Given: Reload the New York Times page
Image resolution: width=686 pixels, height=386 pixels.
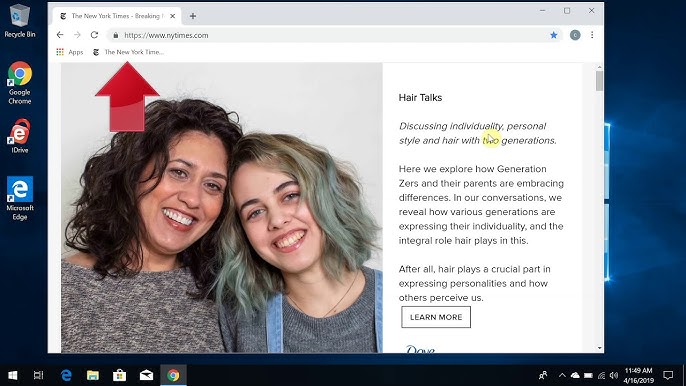Looking at the screenshot, I should (94, 35).
